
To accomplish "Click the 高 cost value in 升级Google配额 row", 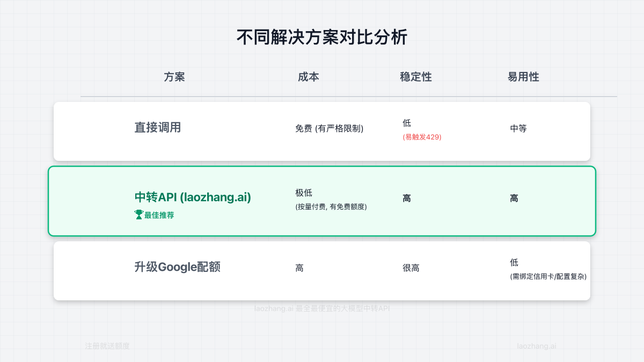I will click(299, 268).
